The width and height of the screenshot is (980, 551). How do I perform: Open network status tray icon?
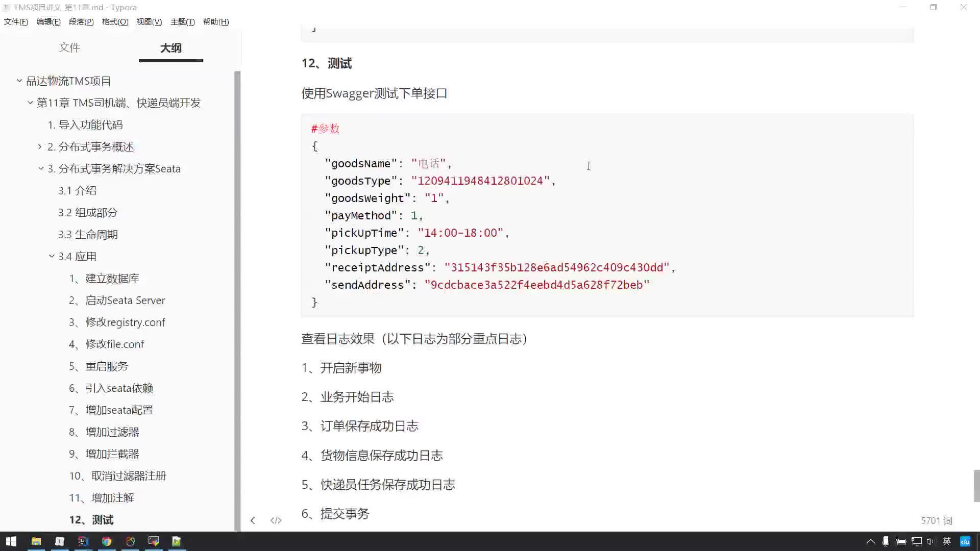pyautogui.click(x=917, y=541)
